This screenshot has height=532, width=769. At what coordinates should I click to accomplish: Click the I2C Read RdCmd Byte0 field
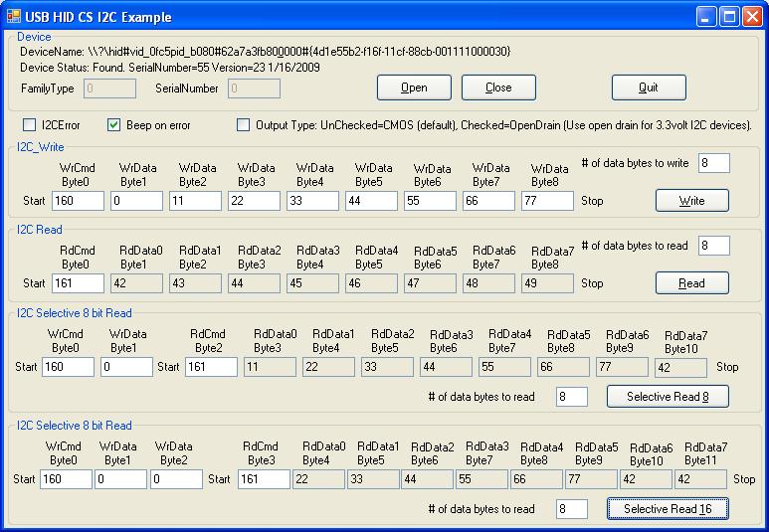click(78, 283)
